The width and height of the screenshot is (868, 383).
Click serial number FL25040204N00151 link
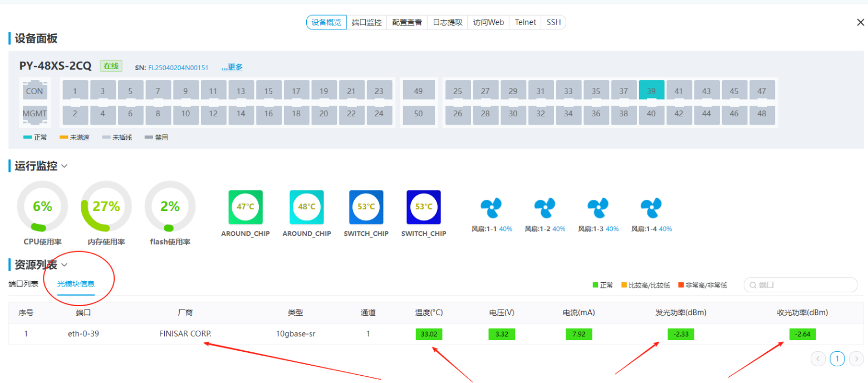(x=178, y=67)
